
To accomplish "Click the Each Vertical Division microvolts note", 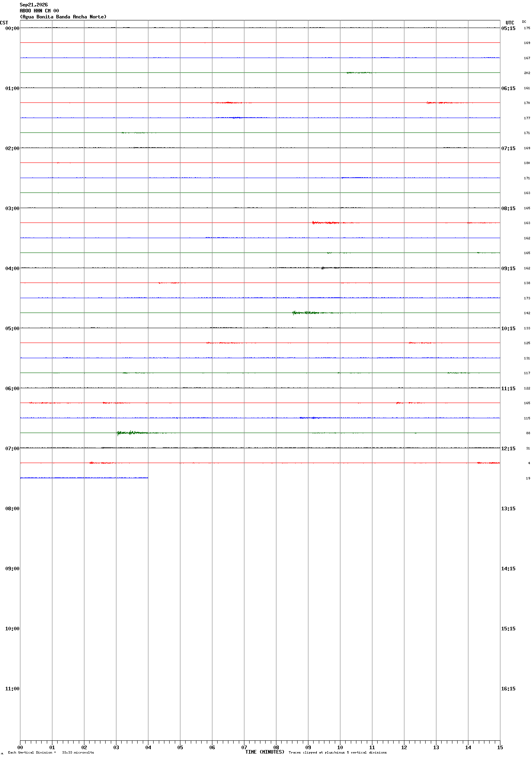I will (51, 752).
